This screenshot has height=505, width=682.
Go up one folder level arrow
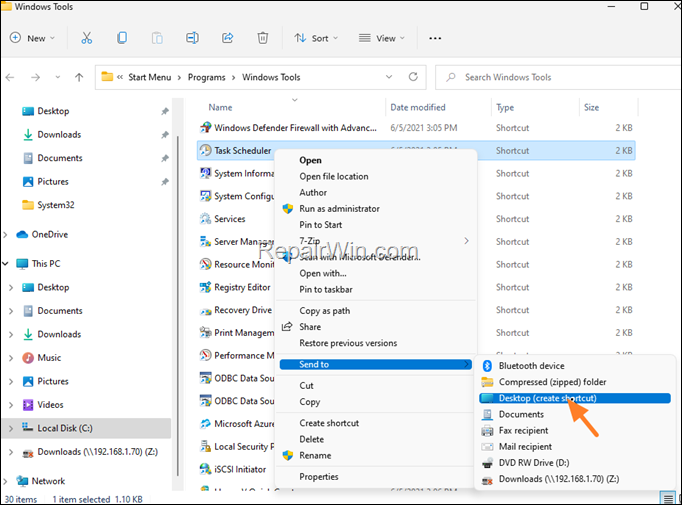click(x=79, y=77)
